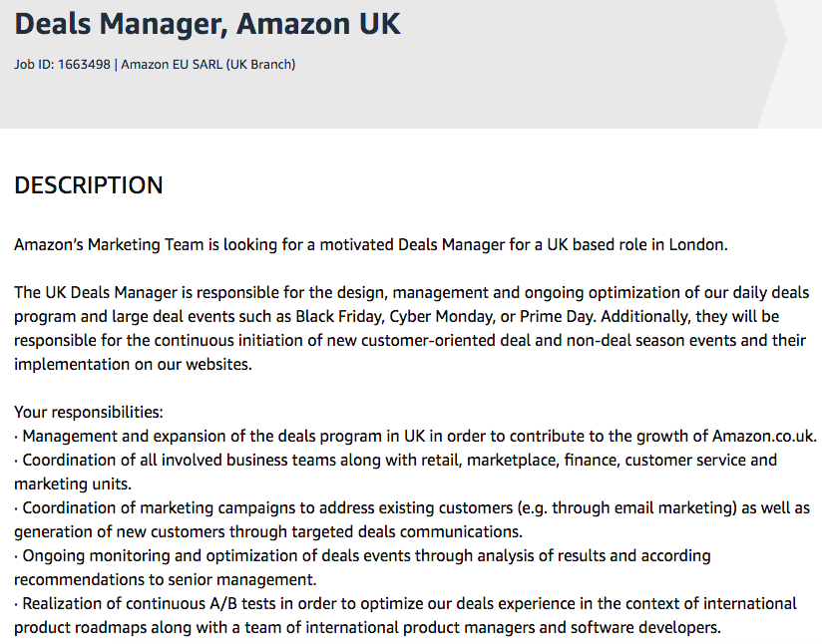Click bullet about Coordination of marketing campaigns

click(412, 519)
